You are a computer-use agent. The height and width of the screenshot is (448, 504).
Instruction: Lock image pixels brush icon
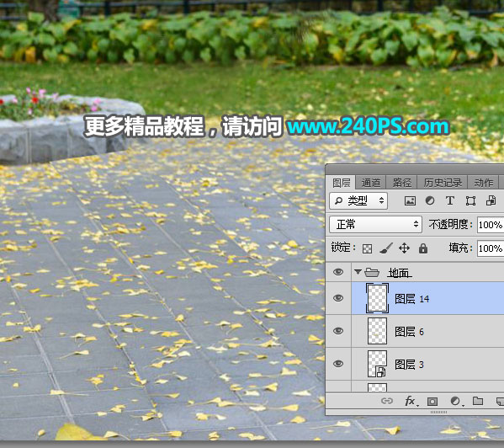point(385,248)
